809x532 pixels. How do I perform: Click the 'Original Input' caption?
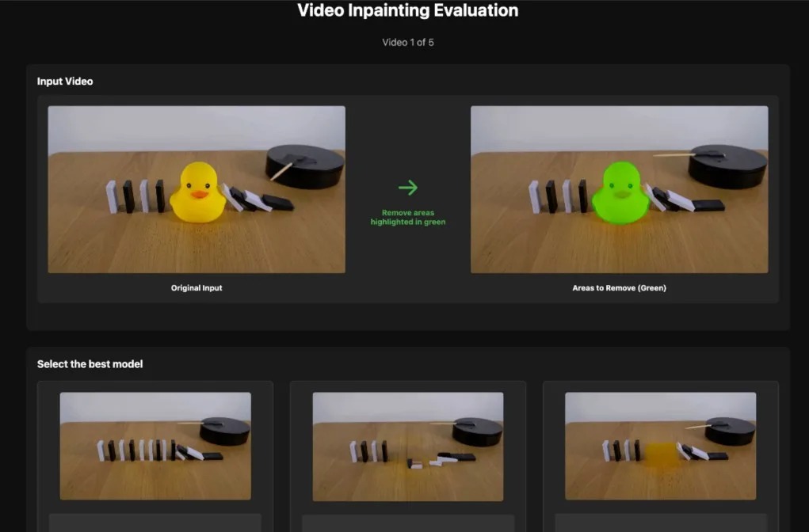[x=197, y=288]
